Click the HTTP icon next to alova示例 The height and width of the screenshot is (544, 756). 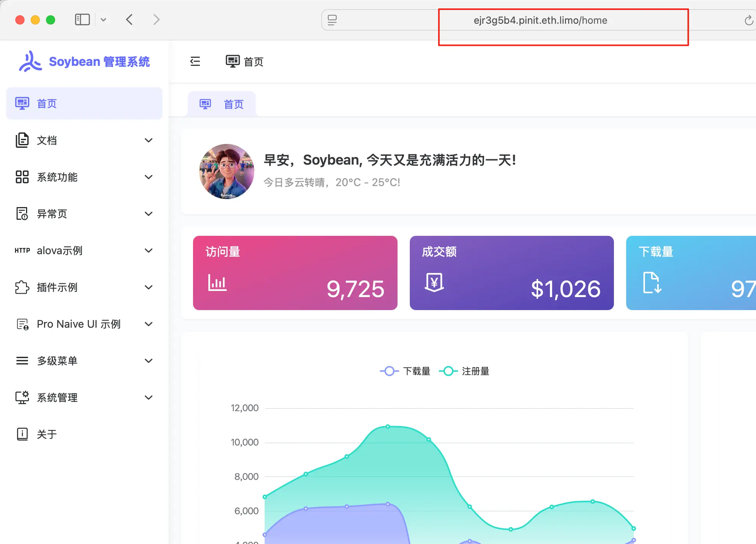click(22, 250)
